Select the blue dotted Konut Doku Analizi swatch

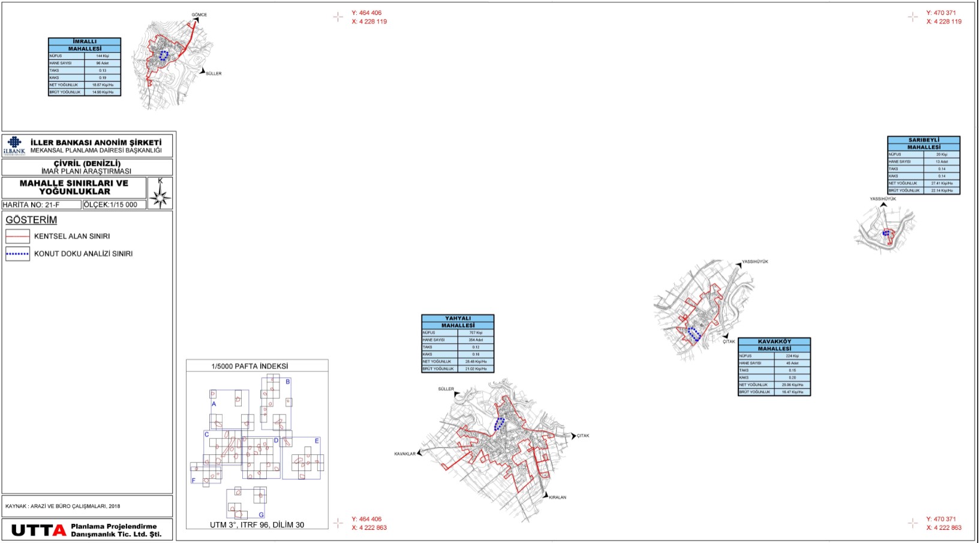click(17, 254)
